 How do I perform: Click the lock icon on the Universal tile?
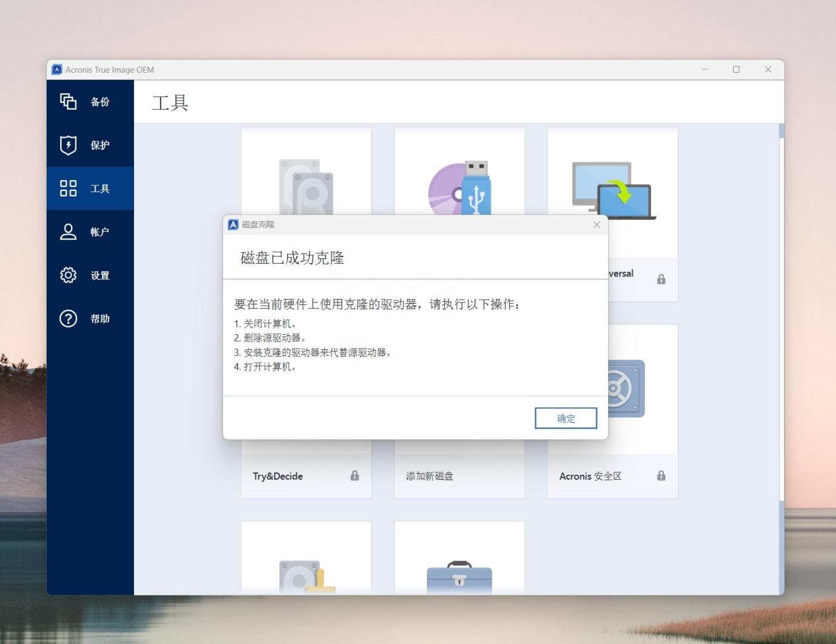tap(661, 279)
